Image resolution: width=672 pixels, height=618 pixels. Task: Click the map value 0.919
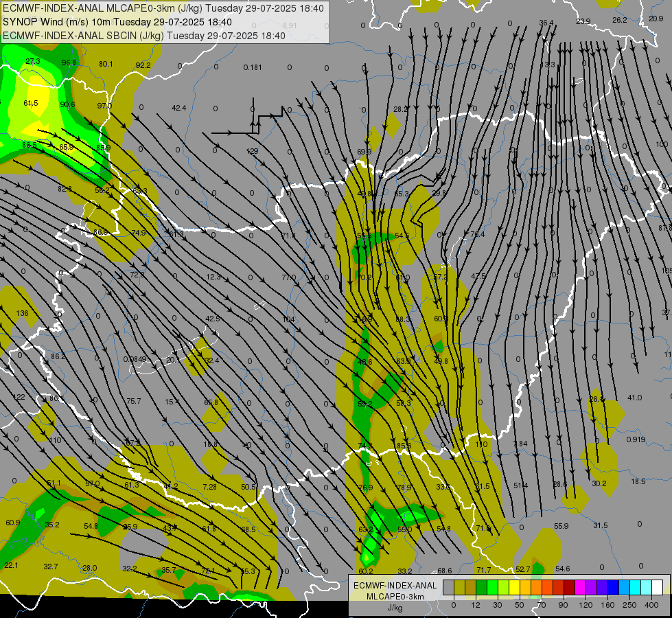click(x=636, y=439)
